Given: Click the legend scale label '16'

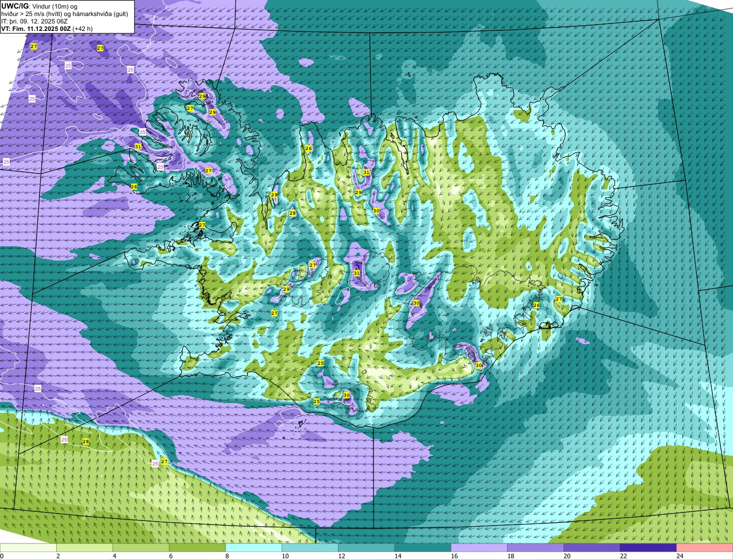Looking at the screenshot, I should [454, 556].
